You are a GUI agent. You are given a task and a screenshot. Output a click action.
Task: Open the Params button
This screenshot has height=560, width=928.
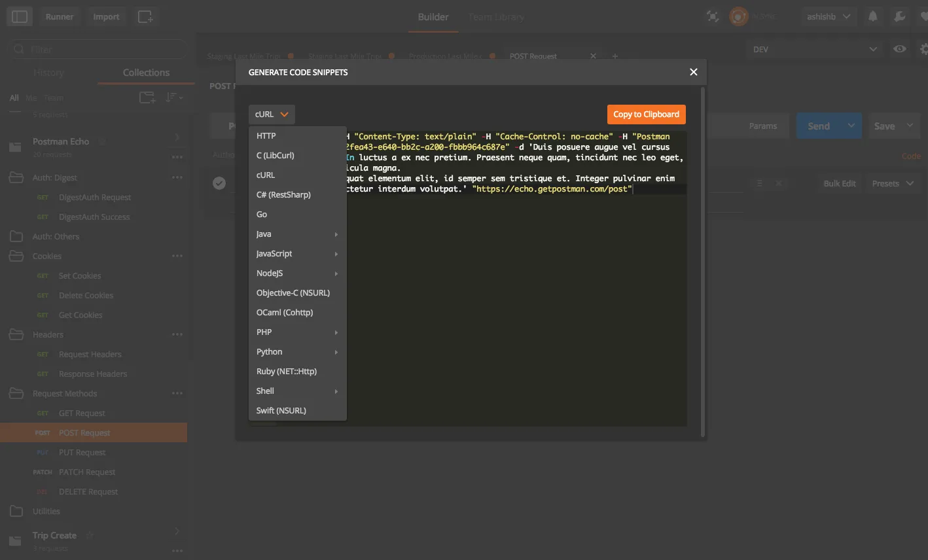click(x=763, y=126)
